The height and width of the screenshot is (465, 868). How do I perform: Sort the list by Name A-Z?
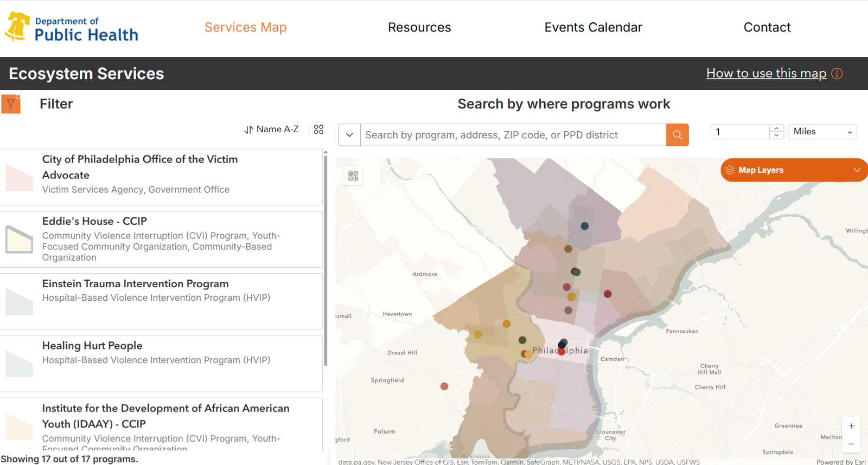pyautogui.click(x=271, y=130)
